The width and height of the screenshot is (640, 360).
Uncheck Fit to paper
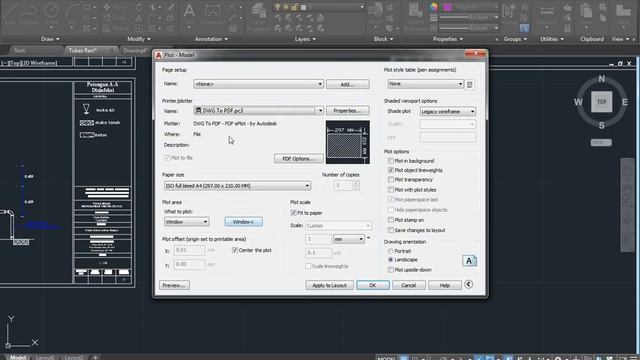click(293, 213)
